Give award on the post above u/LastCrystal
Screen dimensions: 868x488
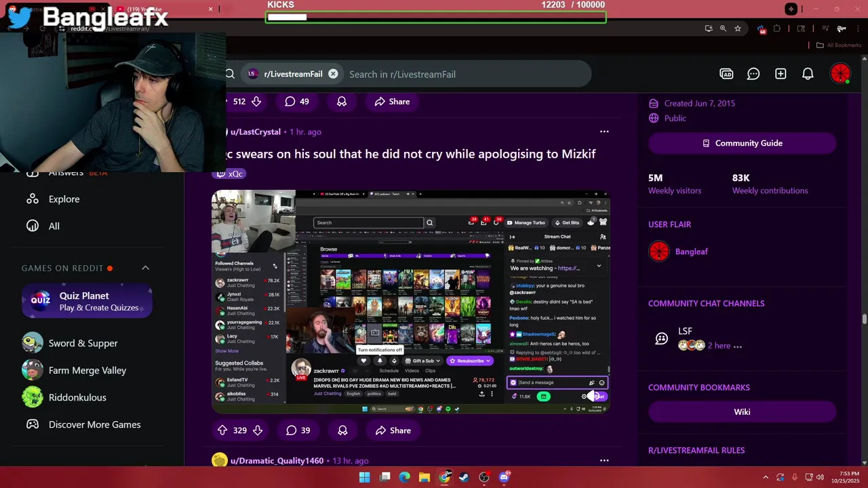pyautogui.click(x=342, y=102)
